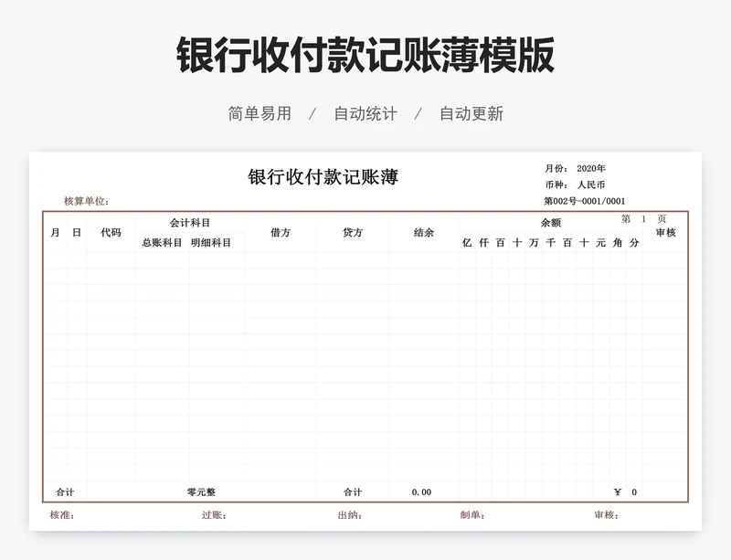Image resolution: width=731 pixels, height=560 pixels.
Task: Click the page number 1 beside 第
Action: [x=644, y=218]
